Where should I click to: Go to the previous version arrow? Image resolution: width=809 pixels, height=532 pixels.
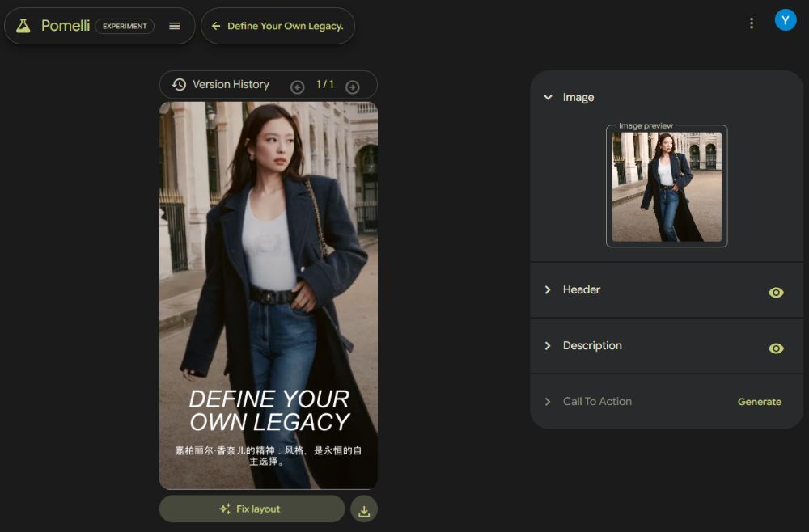pyautogui.click(x=297, y=87)
